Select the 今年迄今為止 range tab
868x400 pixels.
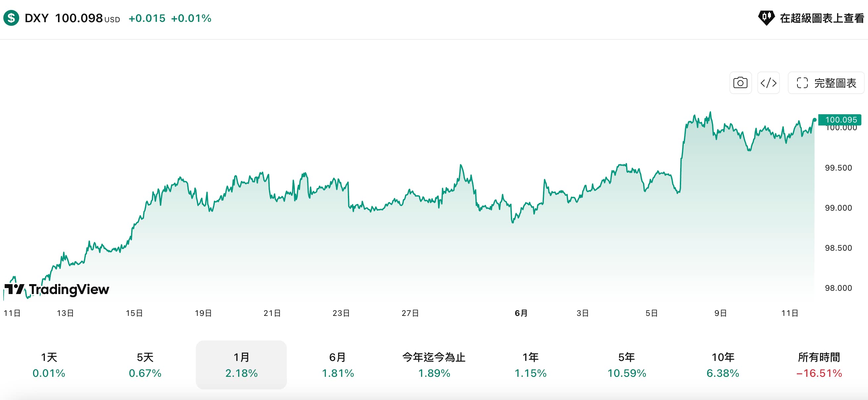point(434,365)
